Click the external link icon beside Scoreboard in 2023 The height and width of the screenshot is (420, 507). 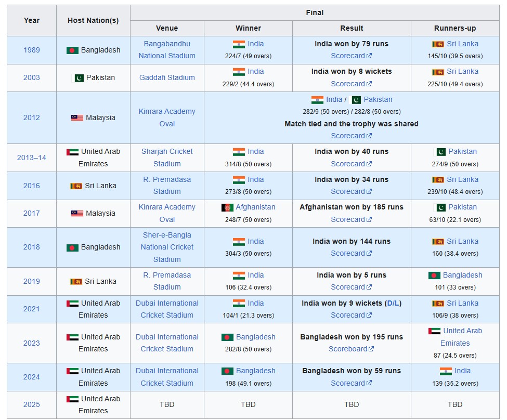371,349
